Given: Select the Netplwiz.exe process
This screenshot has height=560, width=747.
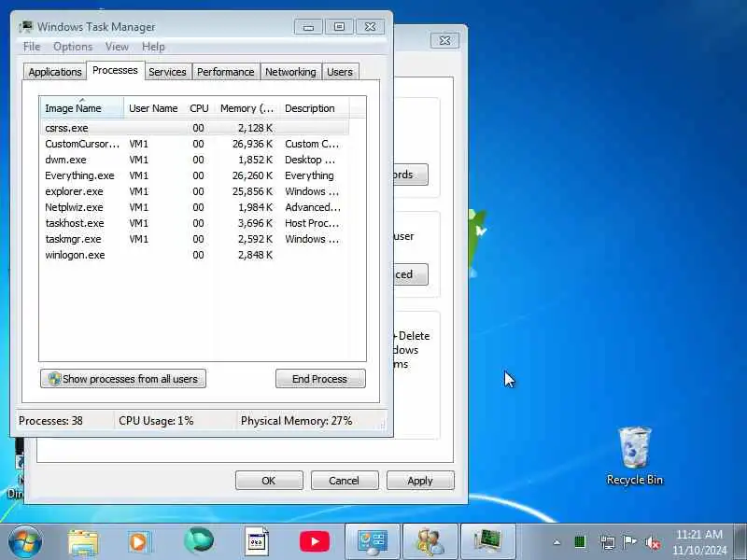Looking at the screenshot, I should (x=195, y=207).
